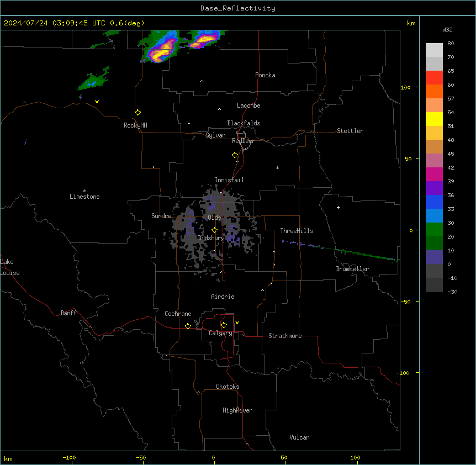Click the yellow marker below Cochrane

tap(188, 326)
